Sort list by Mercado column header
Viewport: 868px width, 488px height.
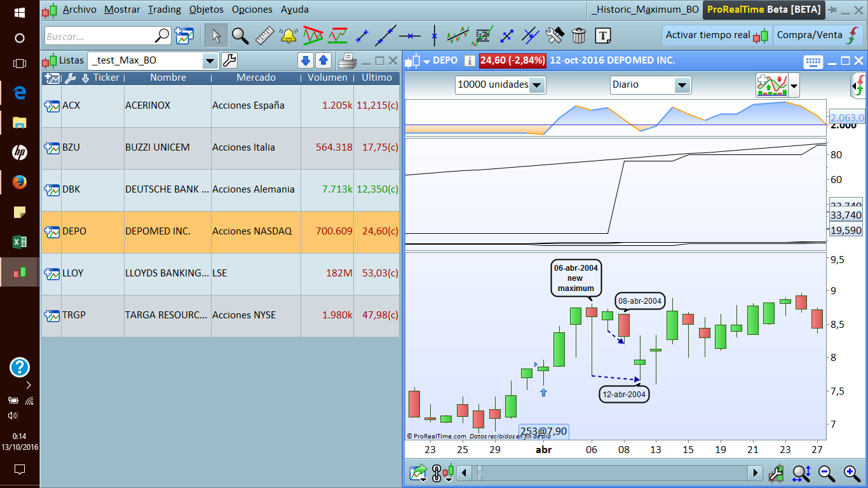pos(256,78)
